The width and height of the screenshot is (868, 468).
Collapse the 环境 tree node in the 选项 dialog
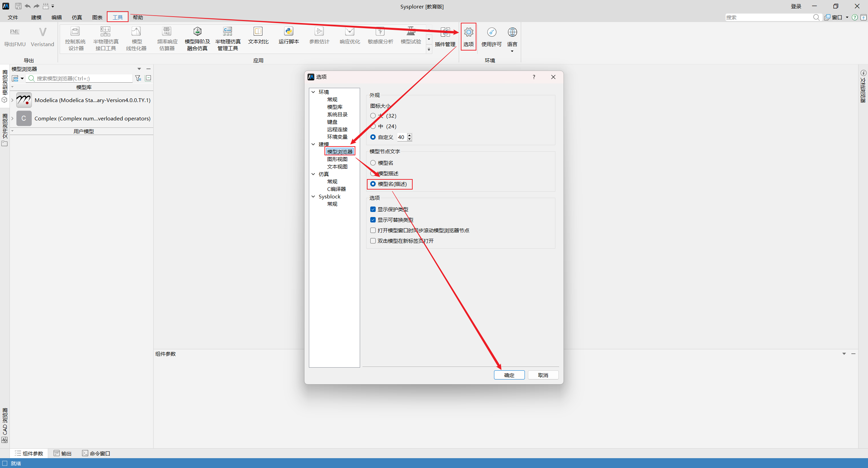313,92
